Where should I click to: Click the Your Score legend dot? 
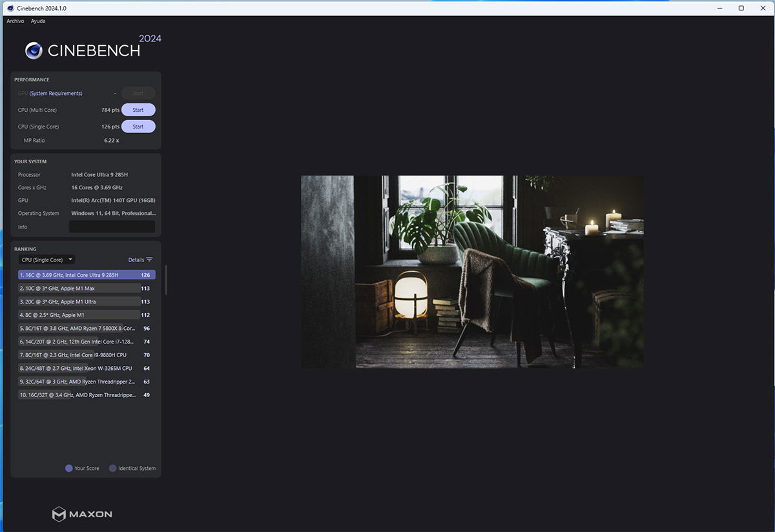pos(68,468)
